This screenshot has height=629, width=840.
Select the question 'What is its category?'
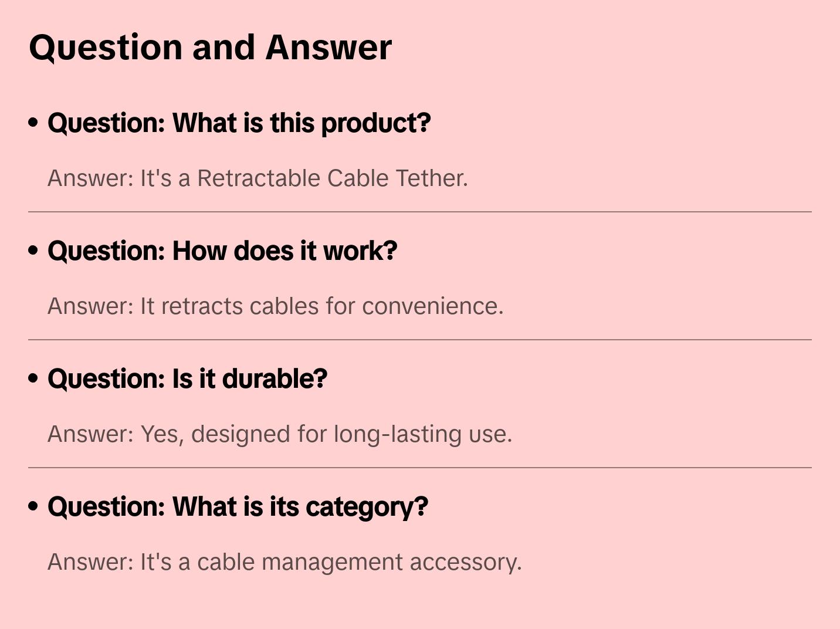[238, 506]
